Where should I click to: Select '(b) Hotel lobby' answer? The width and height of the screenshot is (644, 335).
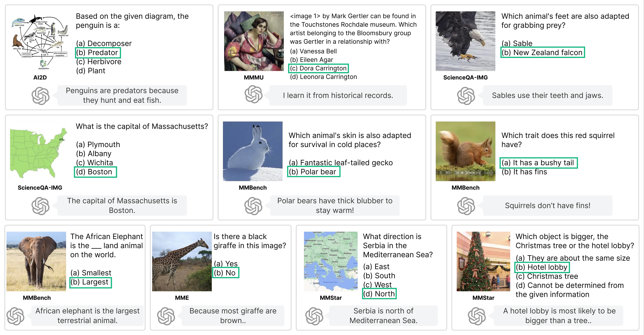click(x=542, y=267)
